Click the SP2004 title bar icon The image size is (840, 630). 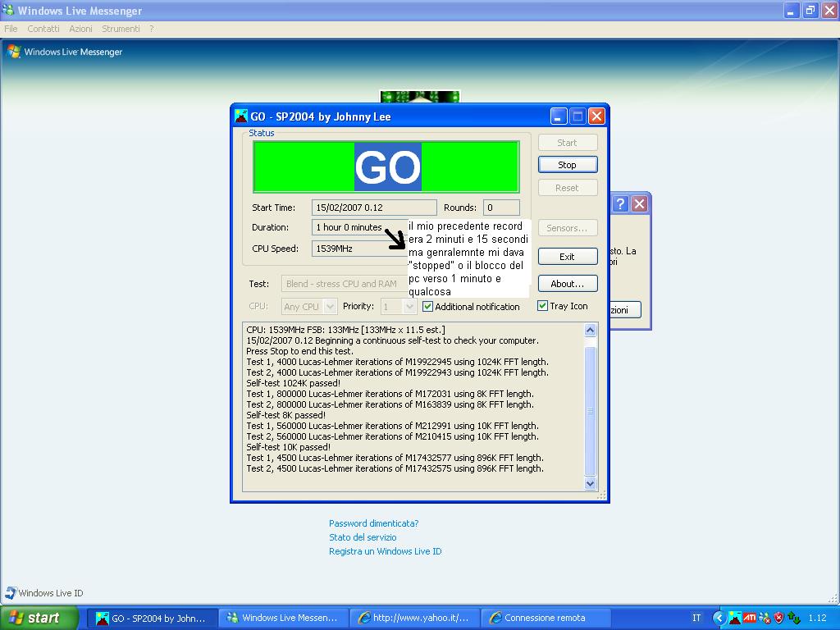coord(241,116)
